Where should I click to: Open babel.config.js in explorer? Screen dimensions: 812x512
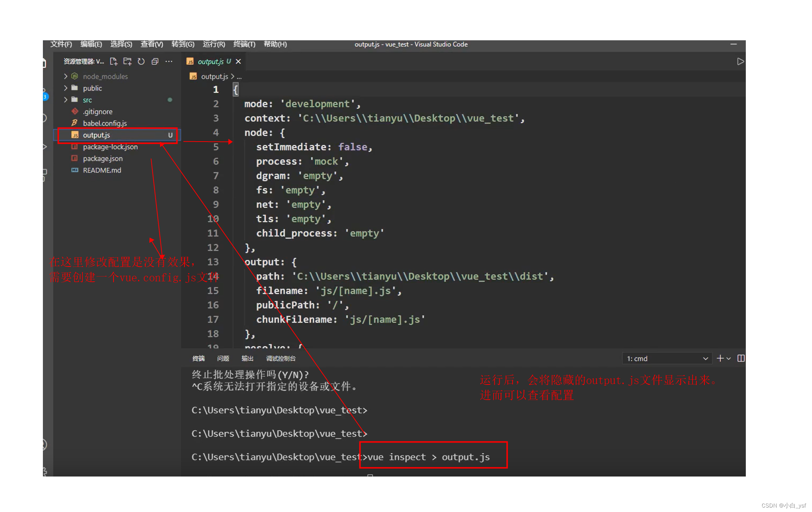pos(105,123)
